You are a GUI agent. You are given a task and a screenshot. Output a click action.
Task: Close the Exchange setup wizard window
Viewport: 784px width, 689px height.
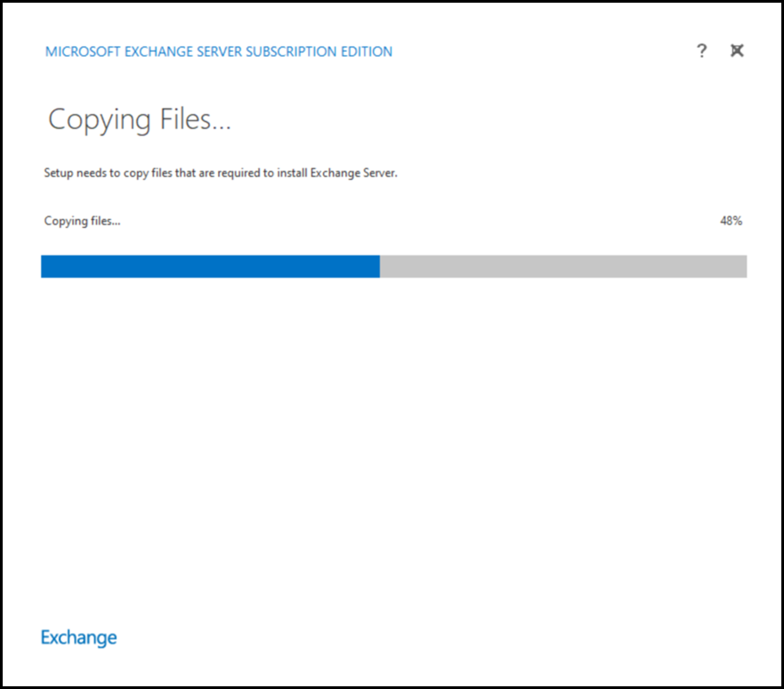737,51
